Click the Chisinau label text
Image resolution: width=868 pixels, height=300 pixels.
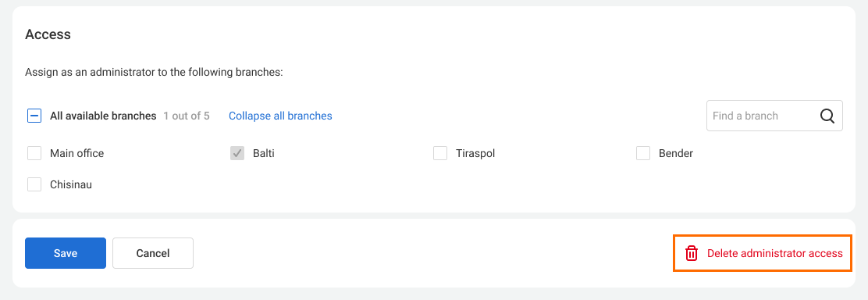tap(71, 184)
